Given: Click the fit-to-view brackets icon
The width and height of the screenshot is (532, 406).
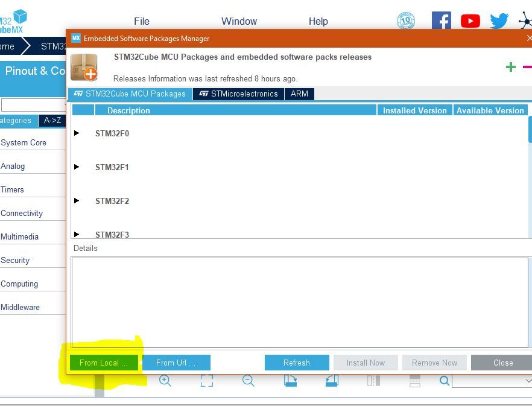Looking at the screenshot, I should click(207, 381).
